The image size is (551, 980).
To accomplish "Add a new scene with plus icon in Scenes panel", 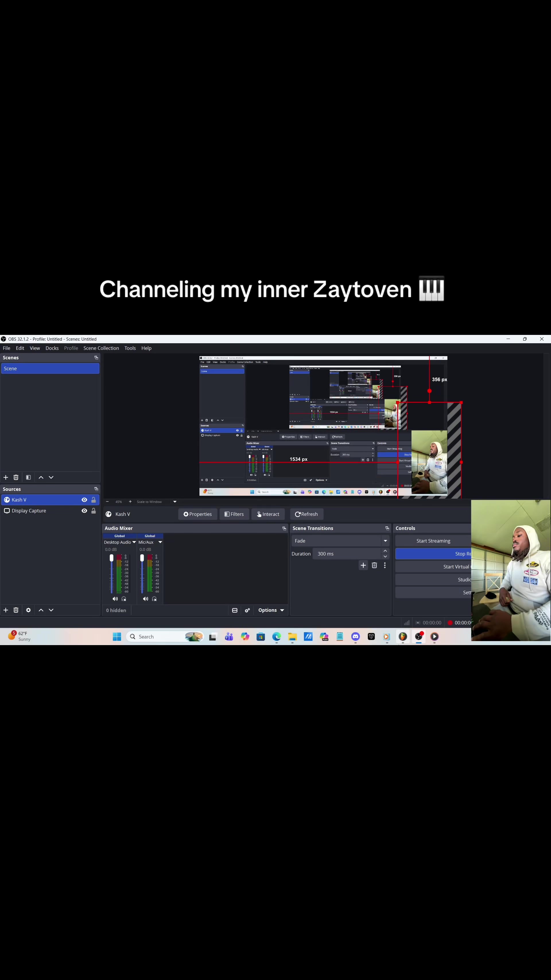I will tap(6, 477).
